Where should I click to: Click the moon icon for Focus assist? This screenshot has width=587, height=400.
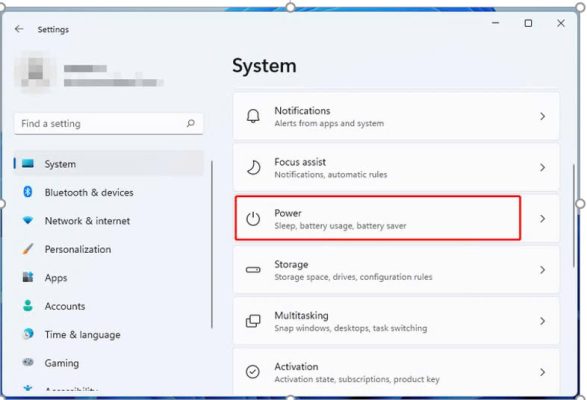tap(253, 167)
